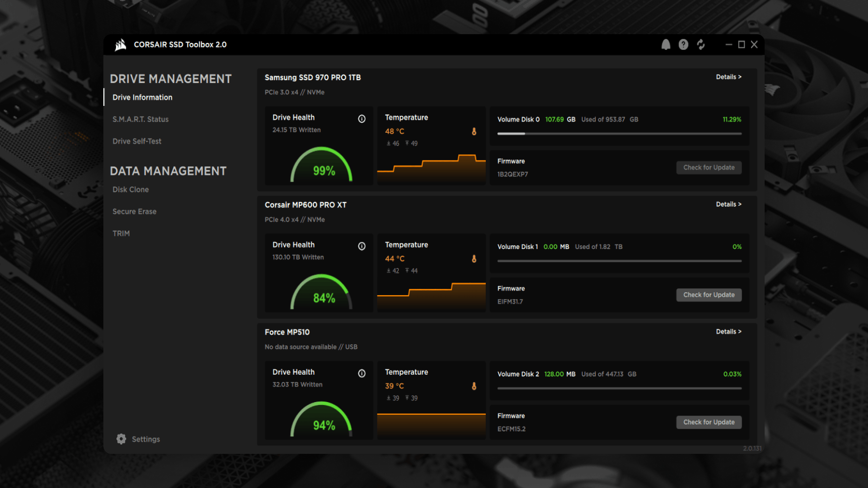Click the 0.03% usage value

click(732, 374)
